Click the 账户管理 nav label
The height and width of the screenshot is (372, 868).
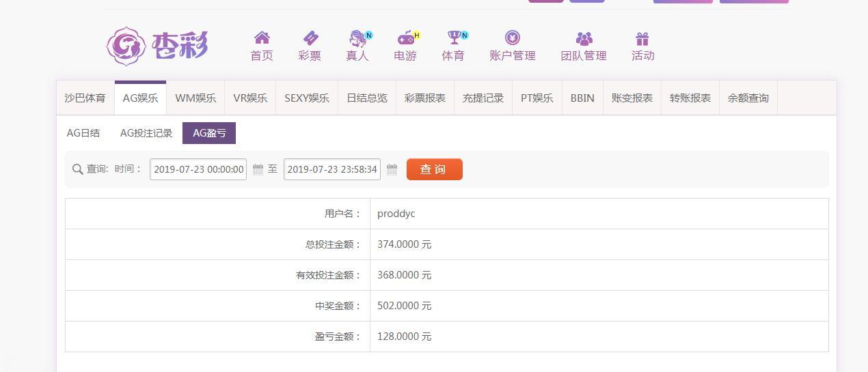[513, 56]
